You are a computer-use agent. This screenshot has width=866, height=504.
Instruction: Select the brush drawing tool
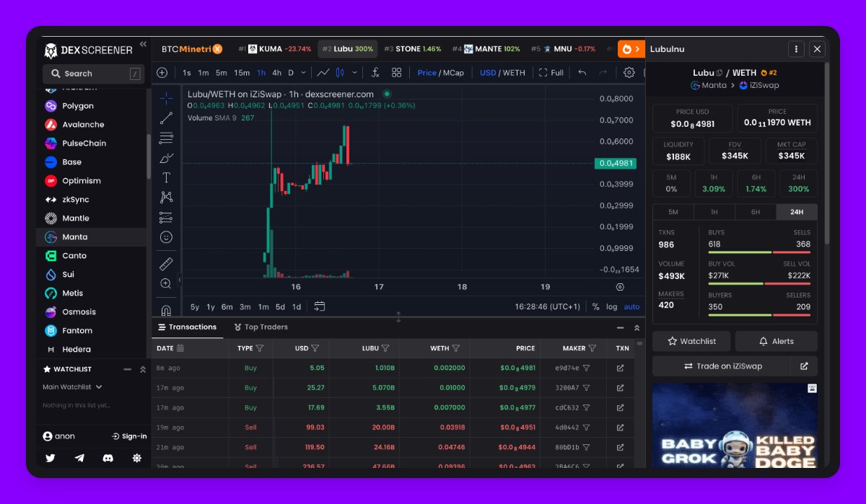click(x=166, y=158)
